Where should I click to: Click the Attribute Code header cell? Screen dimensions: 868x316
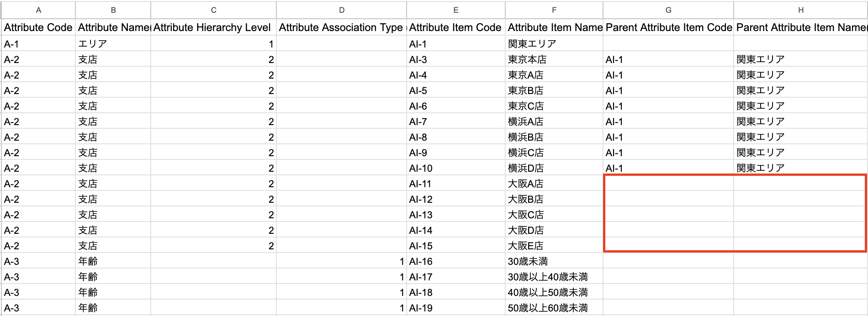38,27
